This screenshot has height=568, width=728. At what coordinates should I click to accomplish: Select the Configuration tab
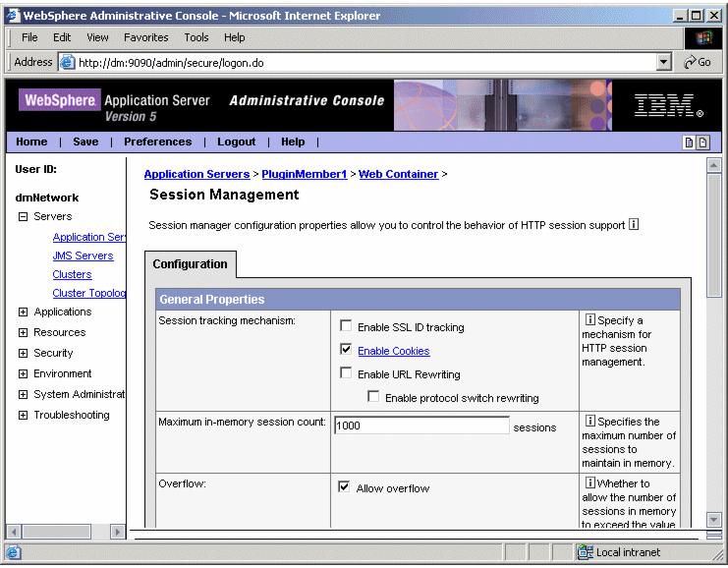click(191, 263)
